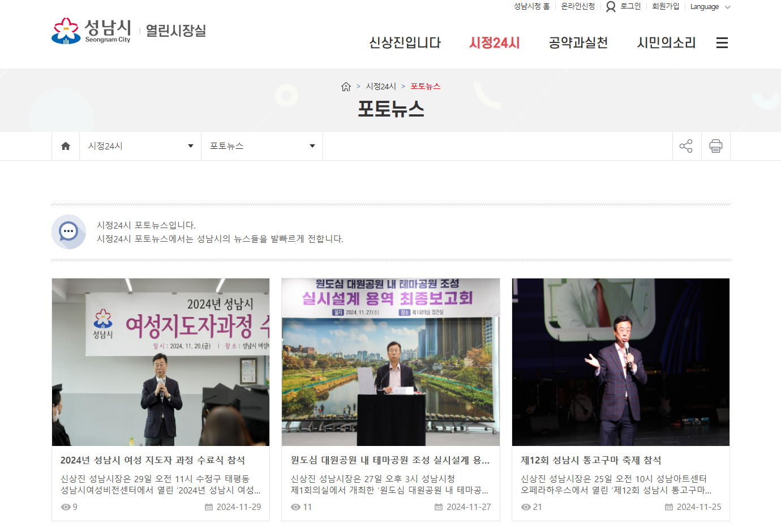
Task: Click the Seongnam City logo
Action: coord(91,31)
